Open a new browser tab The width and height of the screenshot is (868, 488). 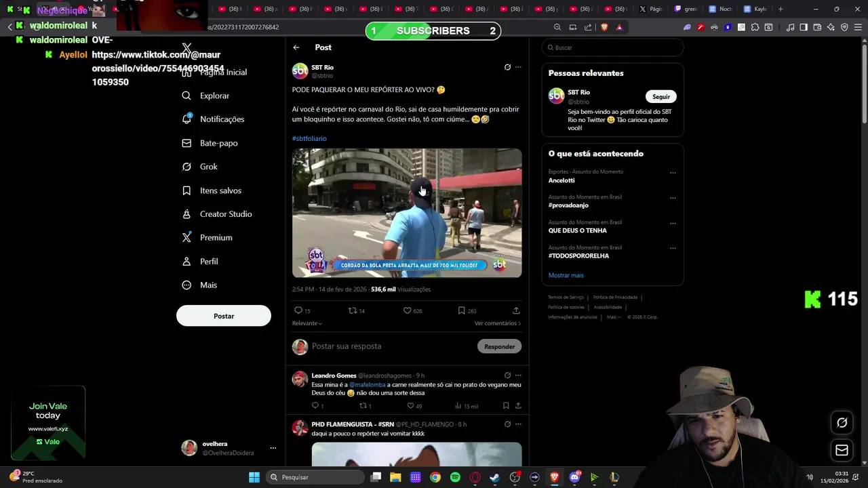(x=781, y=9)
